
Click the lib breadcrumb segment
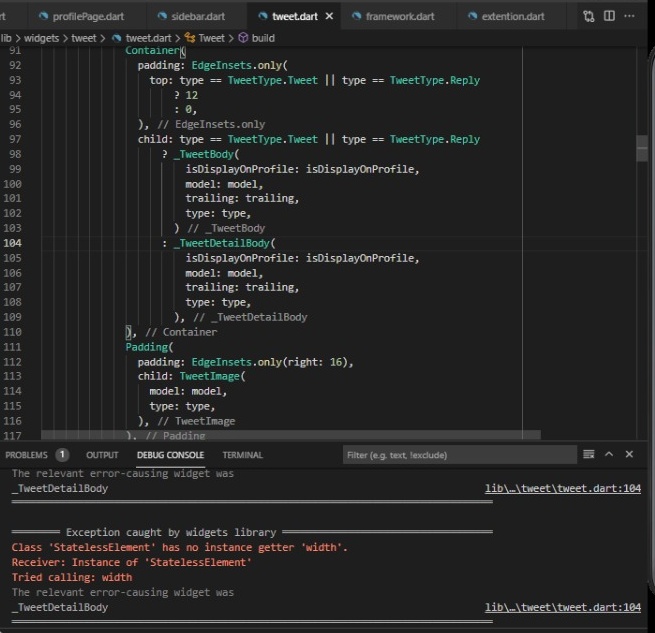[x=6, y=38]
